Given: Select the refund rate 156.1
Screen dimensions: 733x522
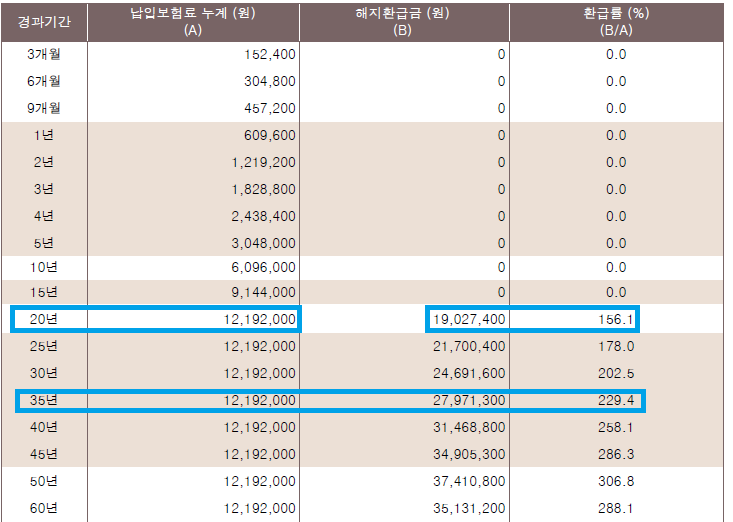Looking at the screenshot, I should (x=616, y=320).
